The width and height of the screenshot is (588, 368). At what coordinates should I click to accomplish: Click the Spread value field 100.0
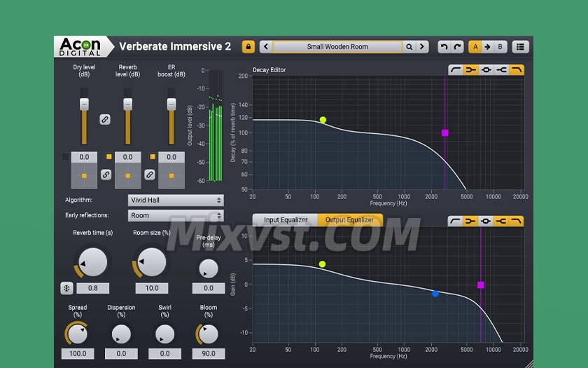pos(78,354)
